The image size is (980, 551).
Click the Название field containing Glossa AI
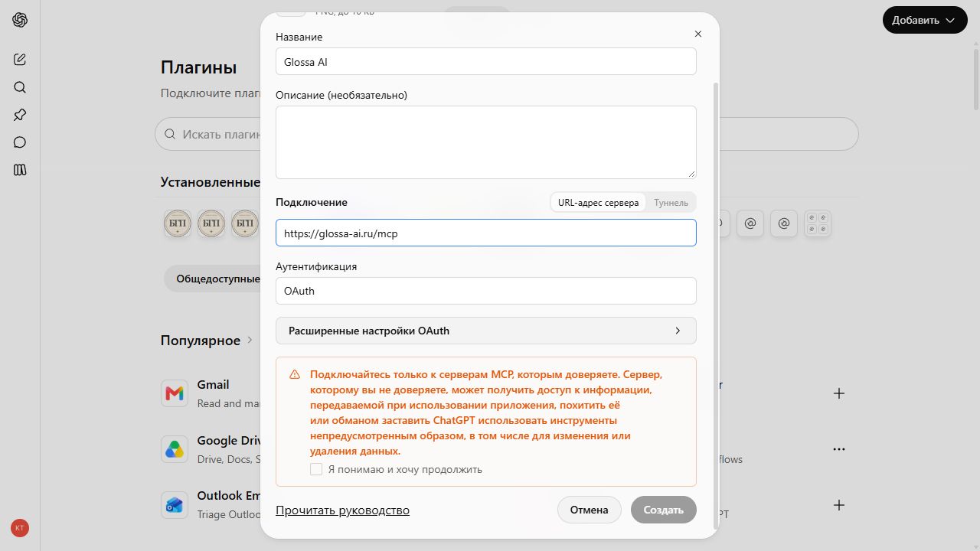(x=486, y=62)
